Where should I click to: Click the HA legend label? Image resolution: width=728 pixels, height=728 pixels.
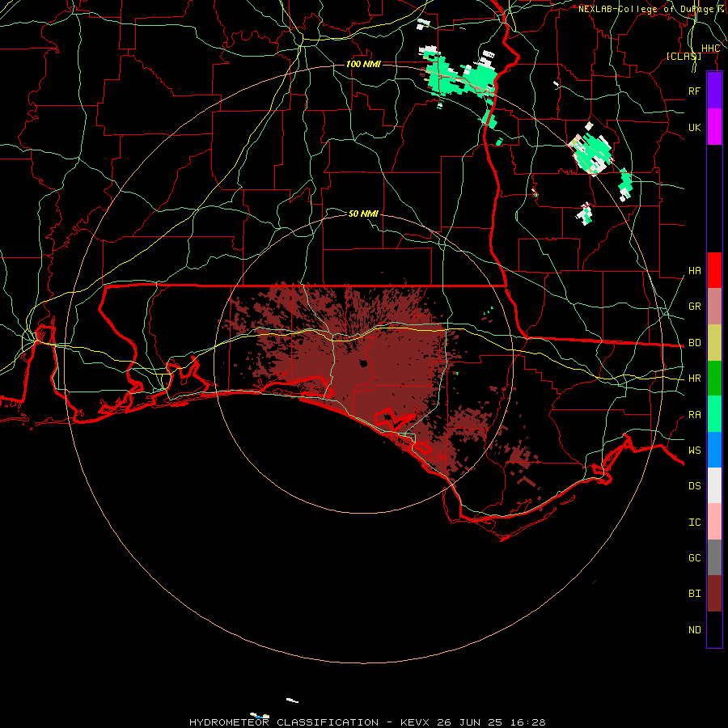(694, 271)
